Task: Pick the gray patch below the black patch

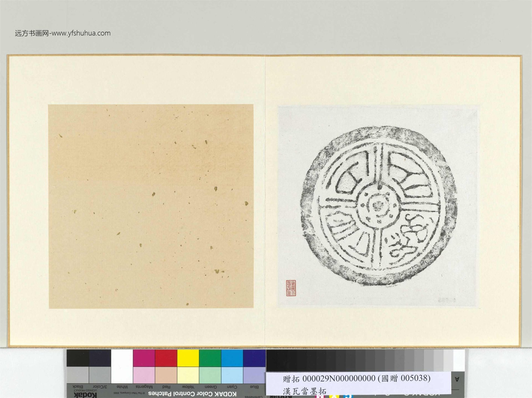Action: coord(78,375)
